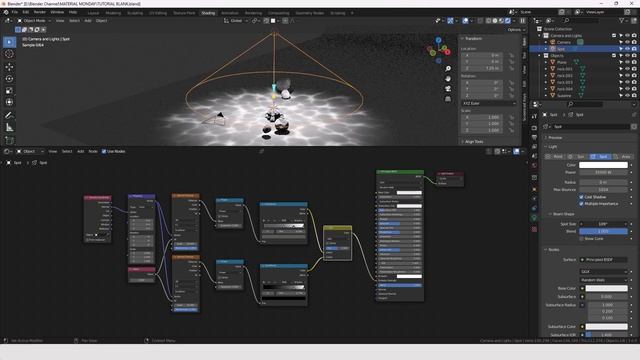Image resolution: width=640 pixels, height=360 pixels.
Task: Open the XYZ Euler rotation mode dropdown
Action: [488, 103]
